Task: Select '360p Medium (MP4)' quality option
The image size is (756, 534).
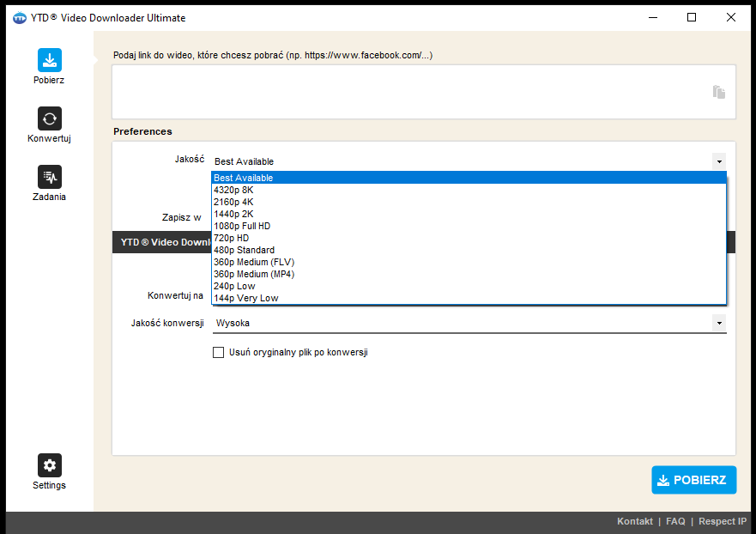Action: click(469, 275)
